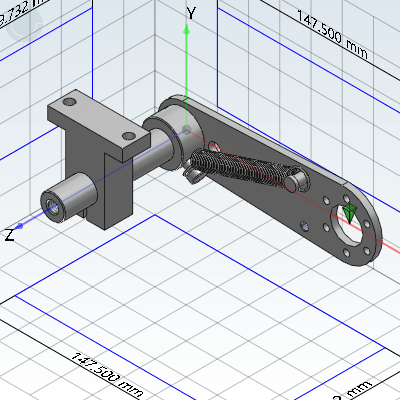Click the upper right 147.500 mm dimension
The height and width of the screenshot is (400, 400).
point(332,35)
